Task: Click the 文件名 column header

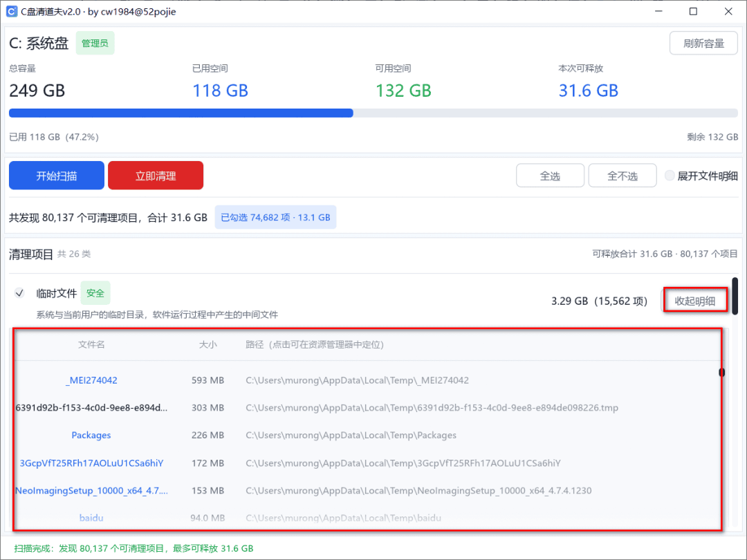Action: (91, 344)
